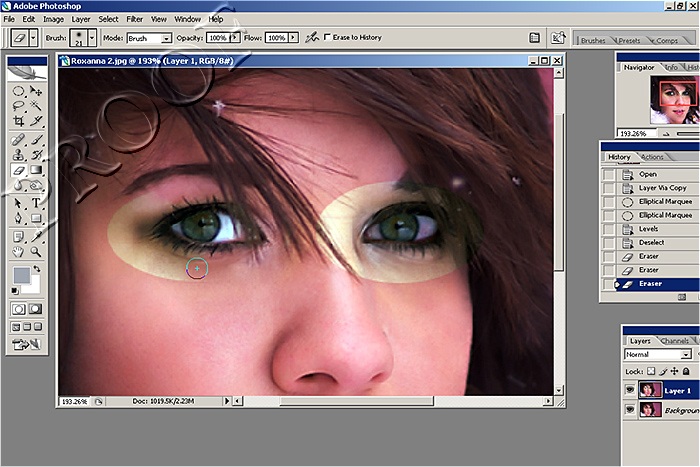Viewport: 700px width, 467px height.
Task: Revert to Layer Via Copy history state
Action: point(662,188)
